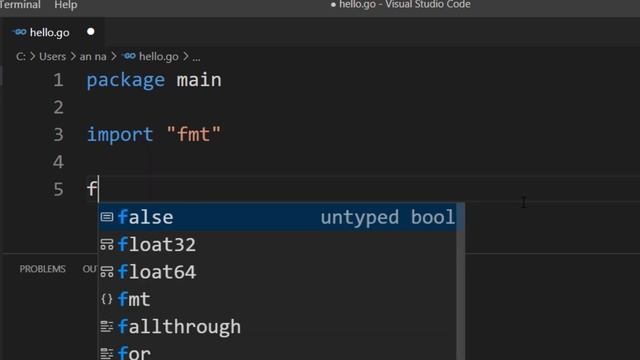640x360 pixels.
Task: Click the braces module icon beside 'fmt'
Action: [107, 299]
